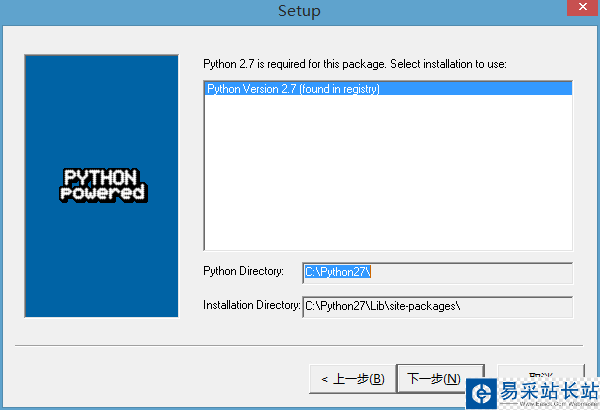600x410 pixels.
Task: Go back with the 上一步(B) button
Action: [x=352, y=379]
